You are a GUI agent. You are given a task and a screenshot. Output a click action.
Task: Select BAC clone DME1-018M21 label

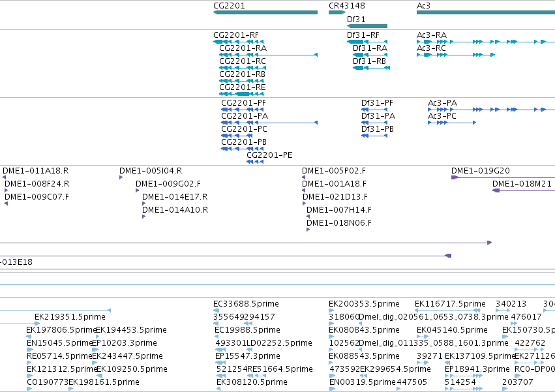coord(522,184)
